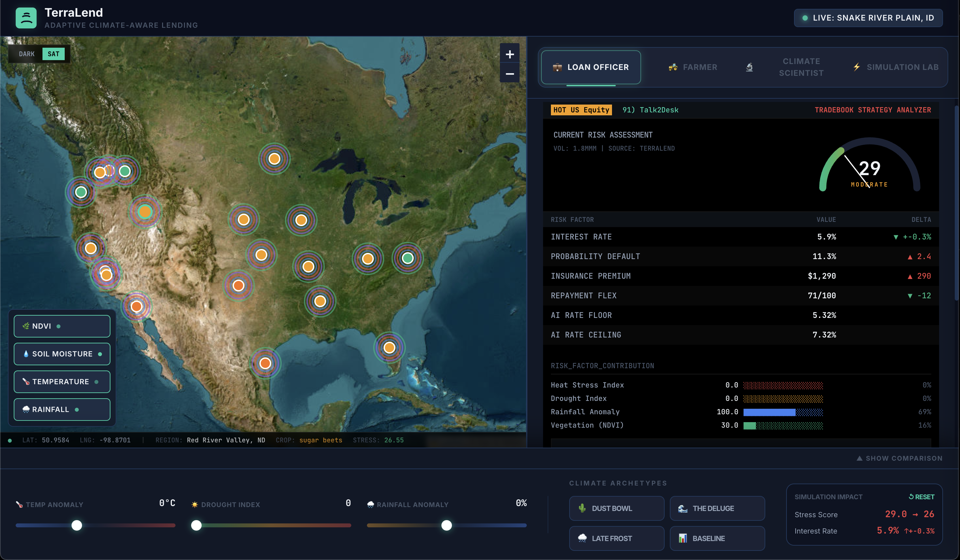Reset the simulation impact
Screen dimensions: 960x560
pyautogui.click(x=921, y=497)
